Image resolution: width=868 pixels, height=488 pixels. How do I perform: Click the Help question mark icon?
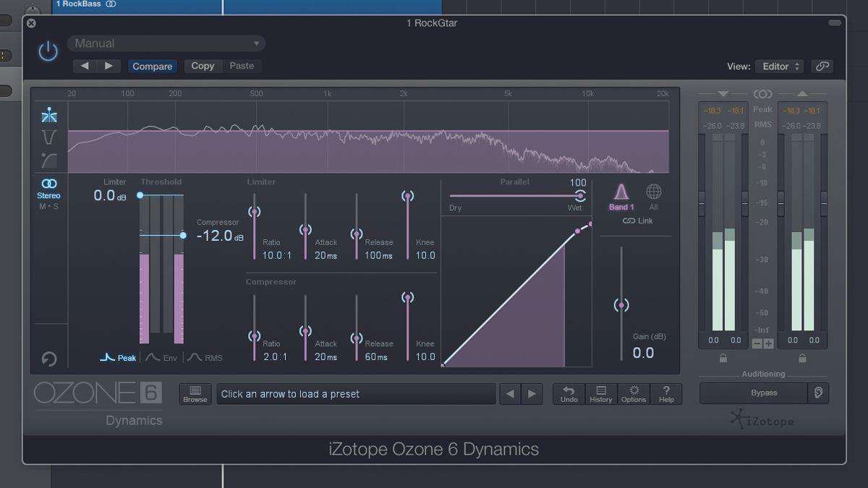(x=666, y=394)
